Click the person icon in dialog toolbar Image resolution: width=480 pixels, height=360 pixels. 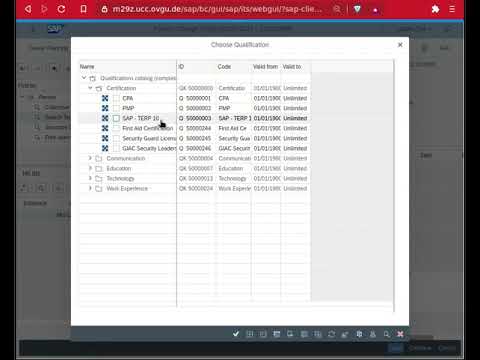(x=373, y=334)
